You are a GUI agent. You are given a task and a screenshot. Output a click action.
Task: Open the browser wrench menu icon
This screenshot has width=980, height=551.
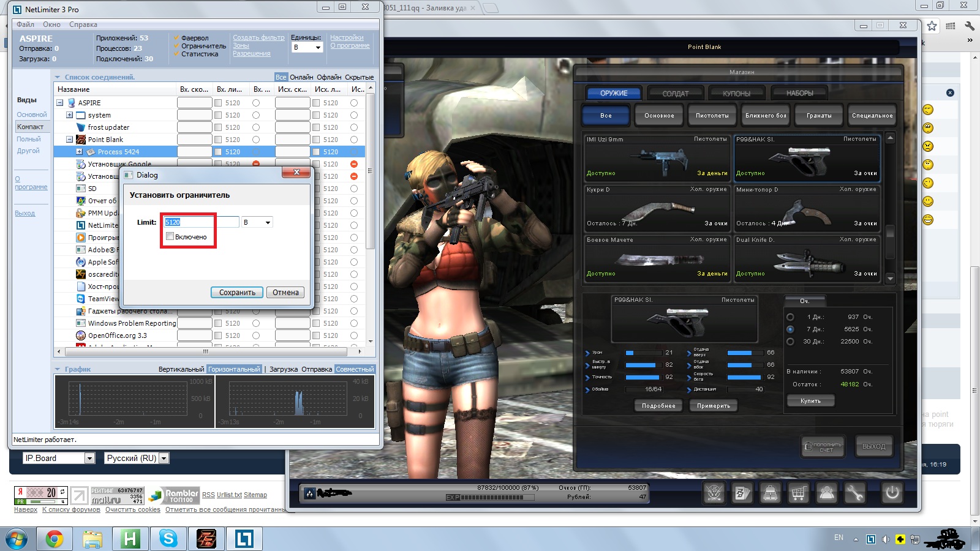(x=970, y=26)
